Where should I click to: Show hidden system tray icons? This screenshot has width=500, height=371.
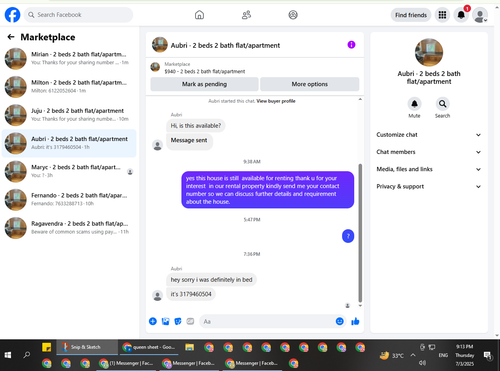click(413, 355)
